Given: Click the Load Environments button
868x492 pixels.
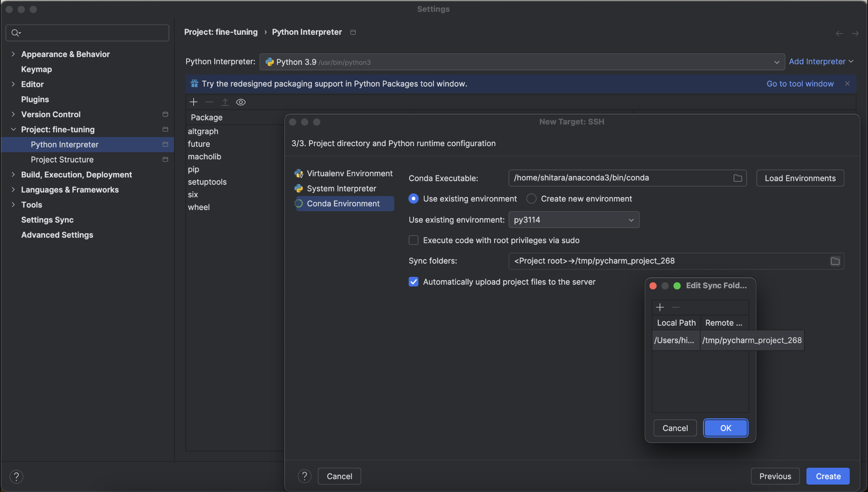Looking at the screenshot, I should [x=800, y=178].
